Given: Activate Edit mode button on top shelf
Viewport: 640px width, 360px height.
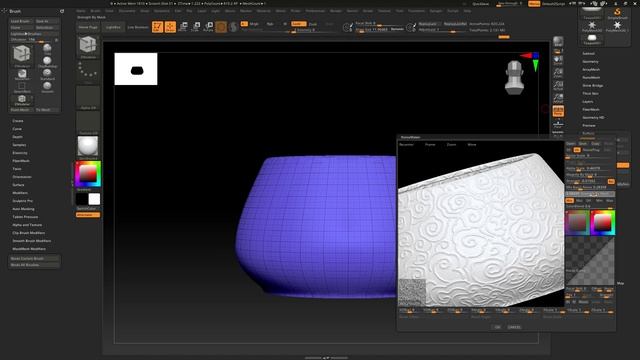Looking at the screenshot, I should 157,27.
